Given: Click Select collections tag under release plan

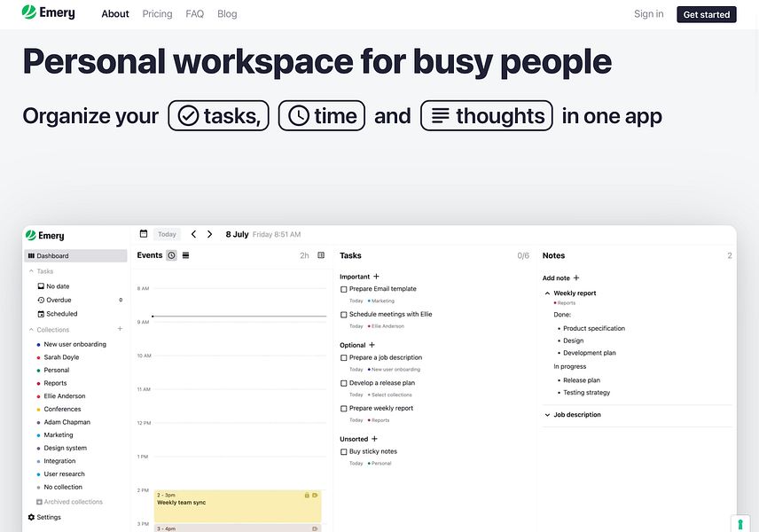Looking at the screenshot, I should (x=391, y=395).
